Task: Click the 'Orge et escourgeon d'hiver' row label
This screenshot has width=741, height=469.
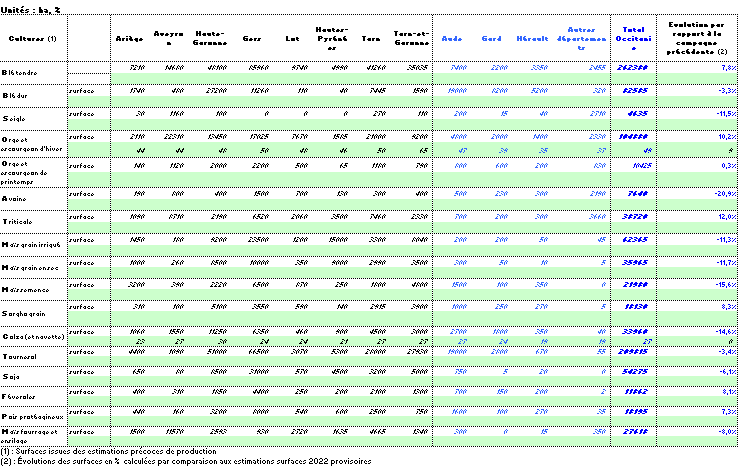Action: click(x=31, y=144)
